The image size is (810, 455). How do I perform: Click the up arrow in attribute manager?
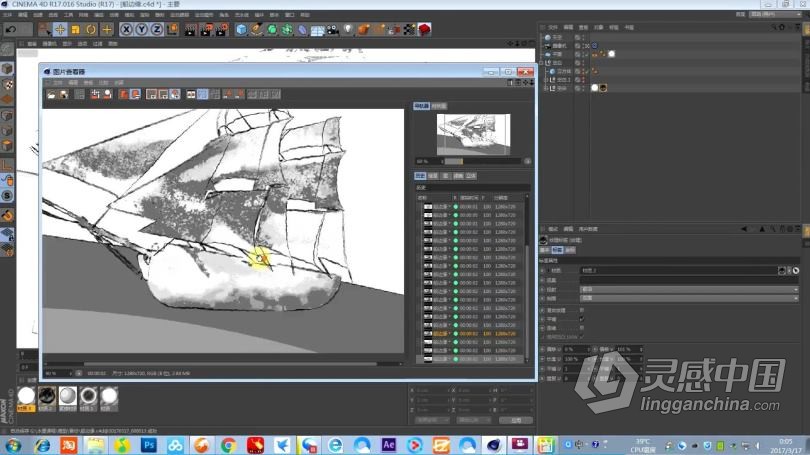pos(762,229)
